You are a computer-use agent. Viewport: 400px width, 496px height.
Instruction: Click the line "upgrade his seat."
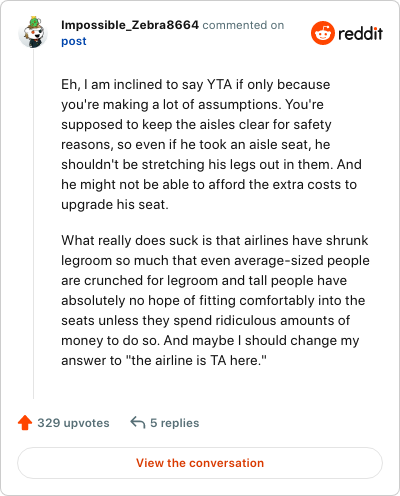click(x=115, y=204)
